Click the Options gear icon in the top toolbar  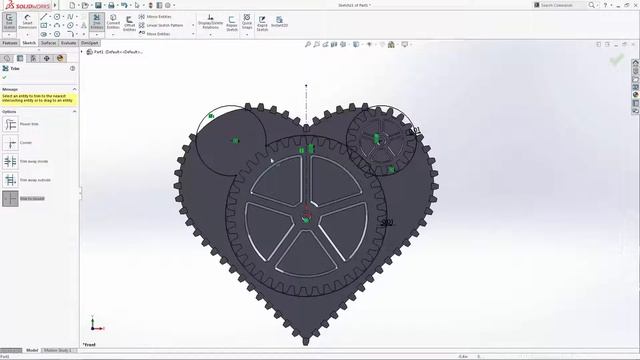point(168,5)
